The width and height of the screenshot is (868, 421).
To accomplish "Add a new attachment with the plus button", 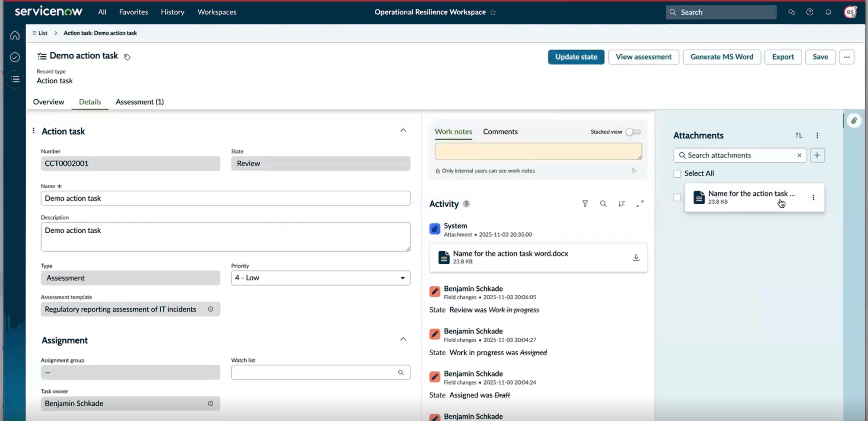I will pyautogui.click(x=817, y=155).
